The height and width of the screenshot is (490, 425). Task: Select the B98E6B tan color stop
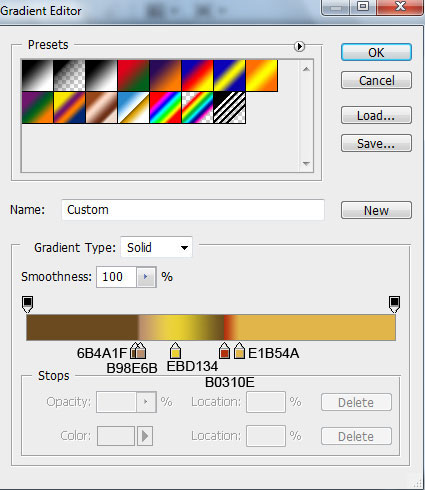coord(141,351)
